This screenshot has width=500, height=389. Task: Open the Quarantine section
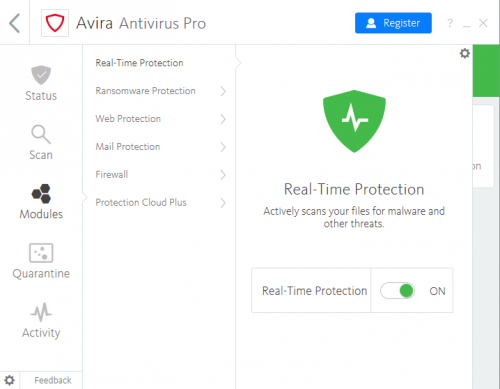(41, 261)
